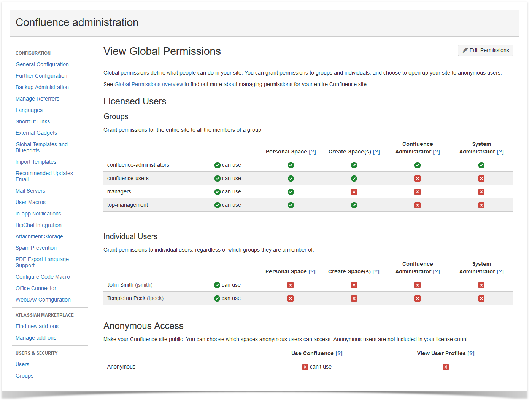Image resolution: width=532 pixels, height=402 pixels.
Task: Go to Mail Servers
Action: pyautogui.click(x=30, y=191)
